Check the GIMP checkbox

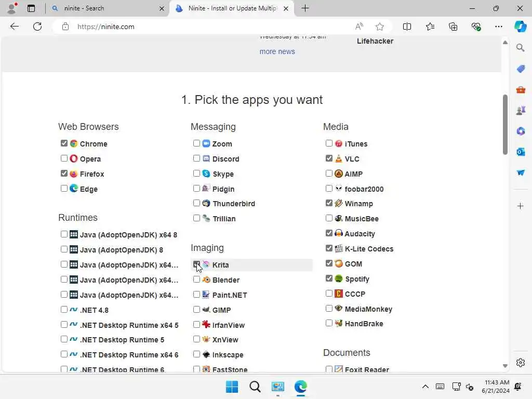tap(196, 310)
